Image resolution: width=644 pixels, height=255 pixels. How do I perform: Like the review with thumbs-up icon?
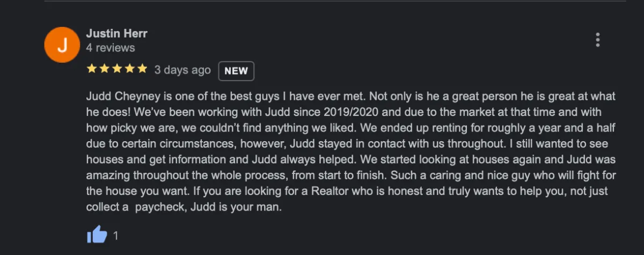[97, 235]
